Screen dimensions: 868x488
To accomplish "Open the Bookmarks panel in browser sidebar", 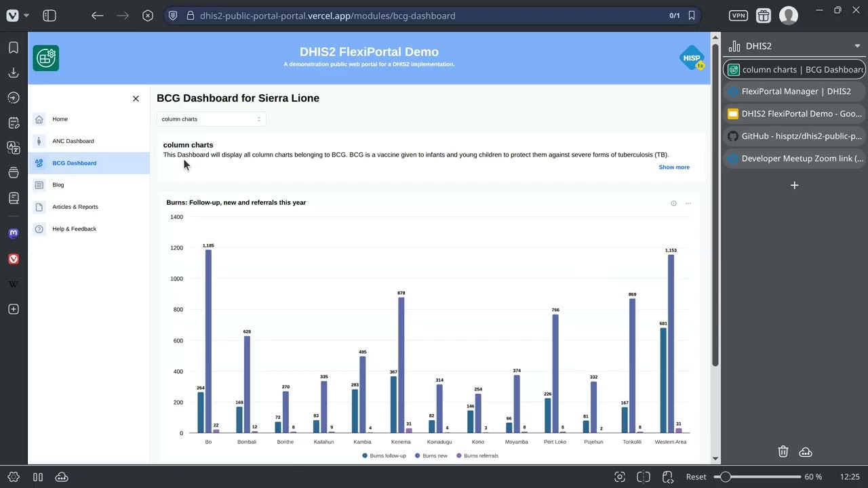I will point(14,47).
